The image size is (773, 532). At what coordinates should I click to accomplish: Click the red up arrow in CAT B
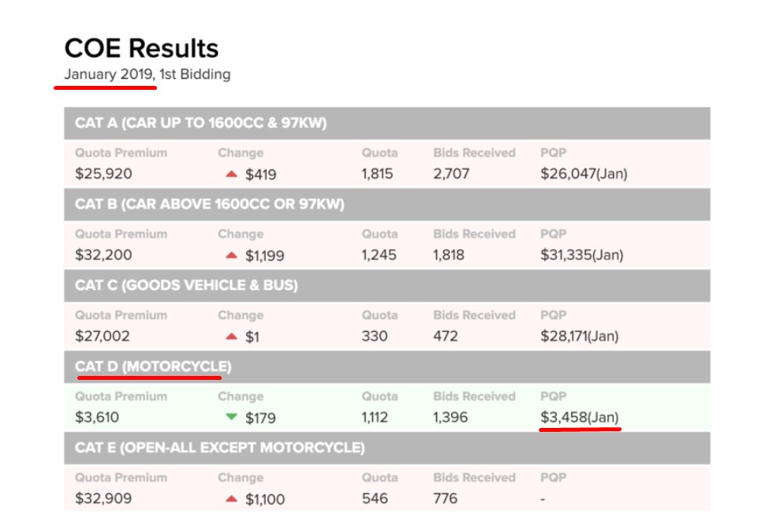pyautogui.click(x=231, y=255)
